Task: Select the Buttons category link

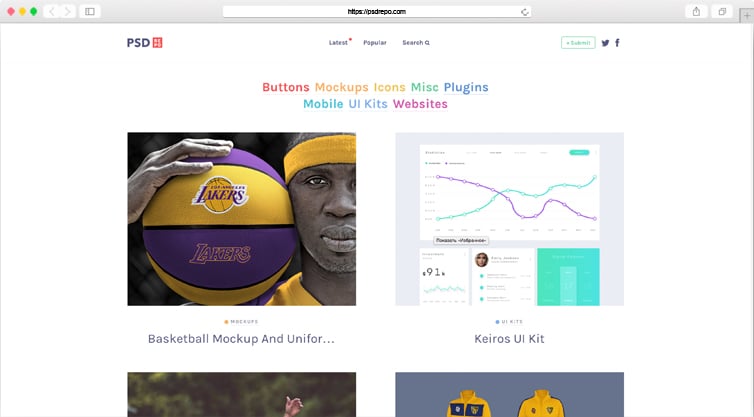Action: coord(286,87)
